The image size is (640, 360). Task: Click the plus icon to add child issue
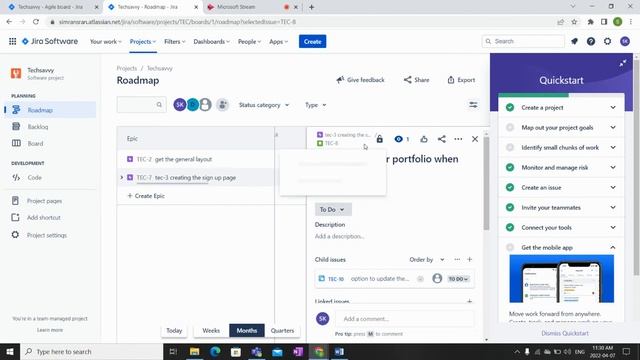pyautogui.click(x=469, y=260)
